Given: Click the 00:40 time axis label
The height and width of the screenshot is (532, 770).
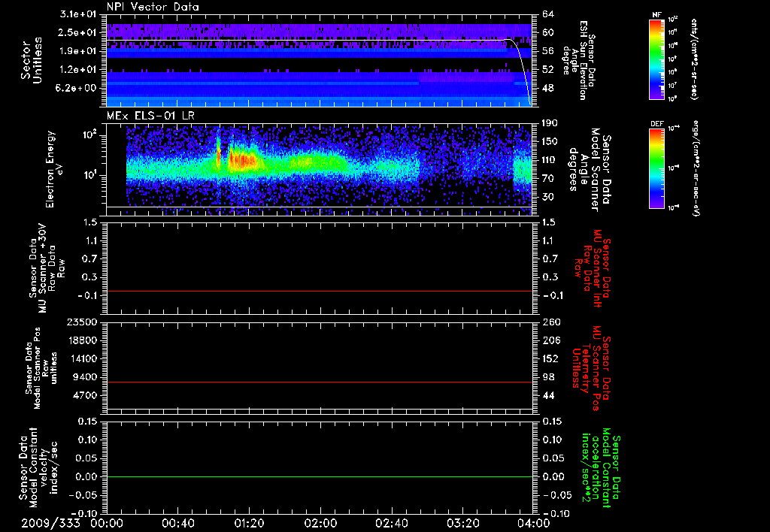Looking at the screenshot, I should (177, 523).
